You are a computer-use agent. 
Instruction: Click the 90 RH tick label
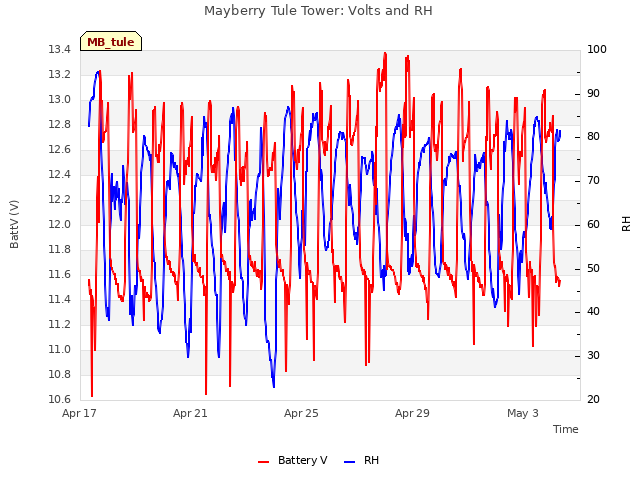593,93
